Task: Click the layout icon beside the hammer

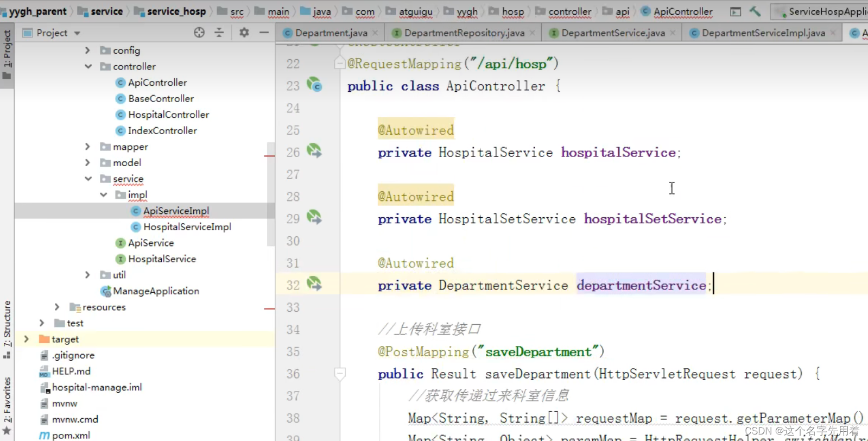Action: (x=736, y=11)
